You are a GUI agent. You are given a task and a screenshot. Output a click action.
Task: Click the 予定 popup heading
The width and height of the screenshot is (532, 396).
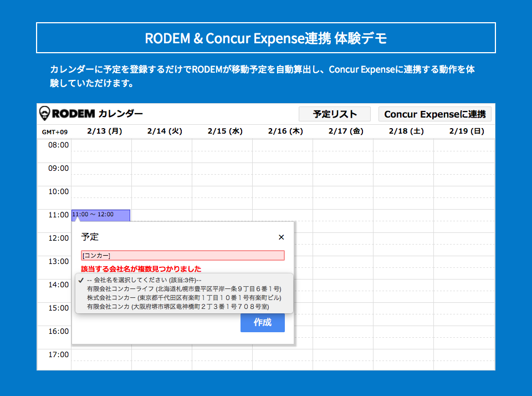(x=90, y=237)
